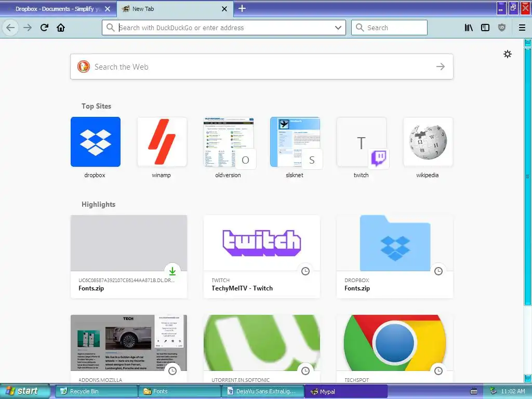This screenshot has height=399, width=532.
Task: Open the Library toolbar icon
Action: click(x=469, y=28)
